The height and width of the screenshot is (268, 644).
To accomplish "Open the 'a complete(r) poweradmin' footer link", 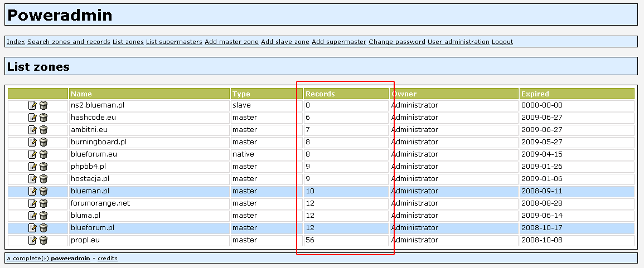I will coord(47,259).
